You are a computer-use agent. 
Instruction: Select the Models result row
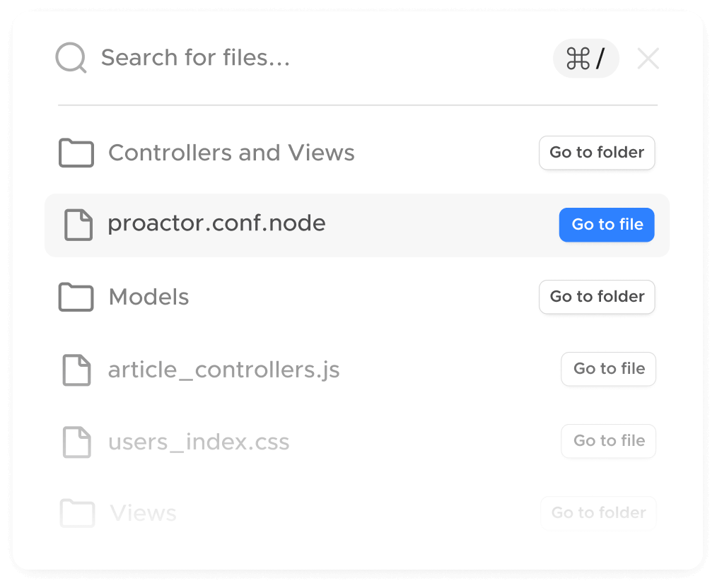click(283, 297)
